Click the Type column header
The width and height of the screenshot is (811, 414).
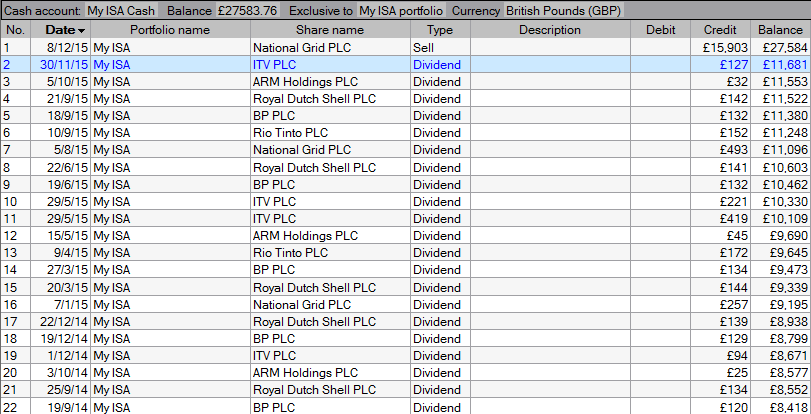(x=439, y=30)
